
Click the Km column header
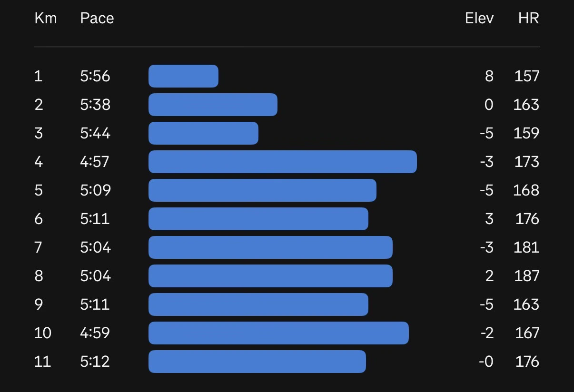click(x=45, y=19)
